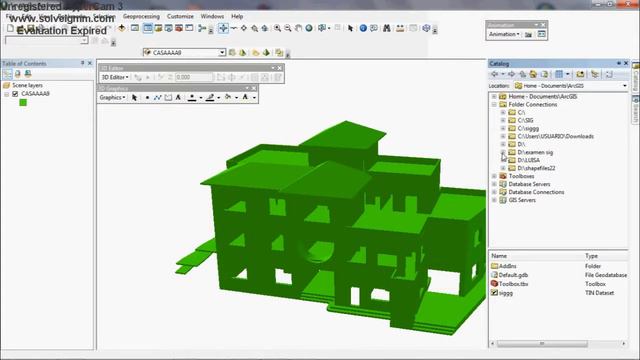Open the Windows menu
This screenshot has width=640, height=360.
click(x=212, y=16)
